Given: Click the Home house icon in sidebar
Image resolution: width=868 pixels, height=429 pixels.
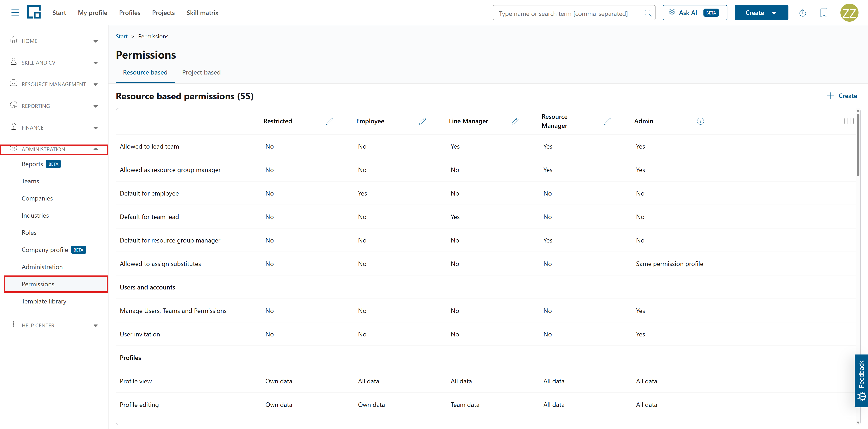Looking at the screenshot, I should (14, 40).
